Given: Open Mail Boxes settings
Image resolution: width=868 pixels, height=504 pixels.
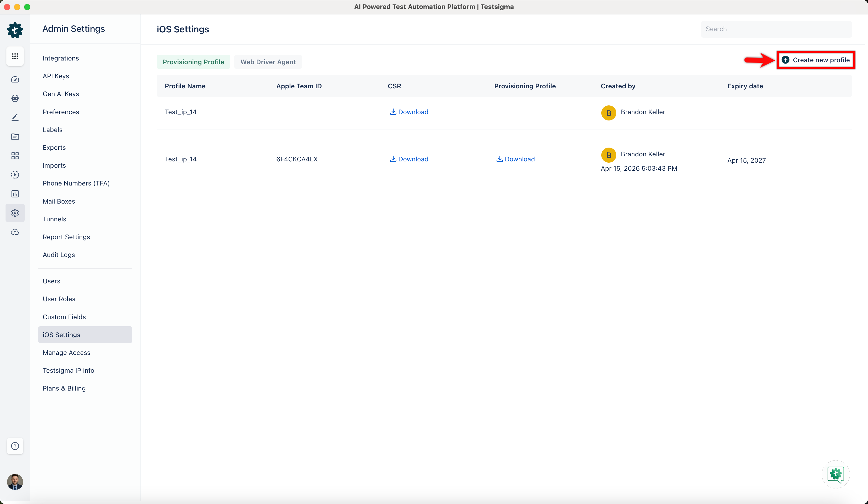Looking at the screenshot, I should [x=59, y=201].
